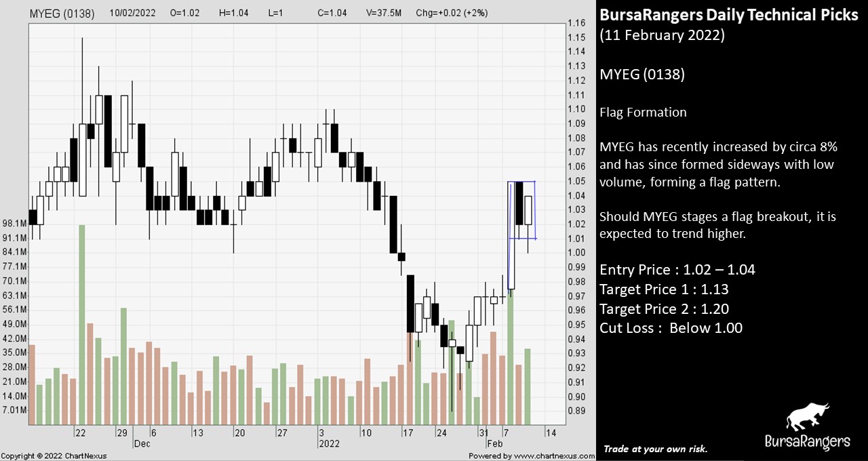Select the 27 date axis label
The height and width of the screenshot is (461, 868).
point(281,433)
